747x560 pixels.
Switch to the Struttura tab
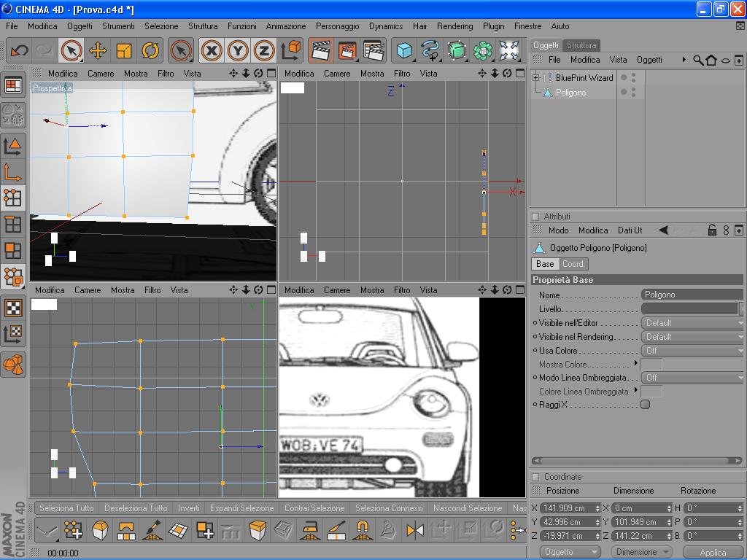[581, 45]
